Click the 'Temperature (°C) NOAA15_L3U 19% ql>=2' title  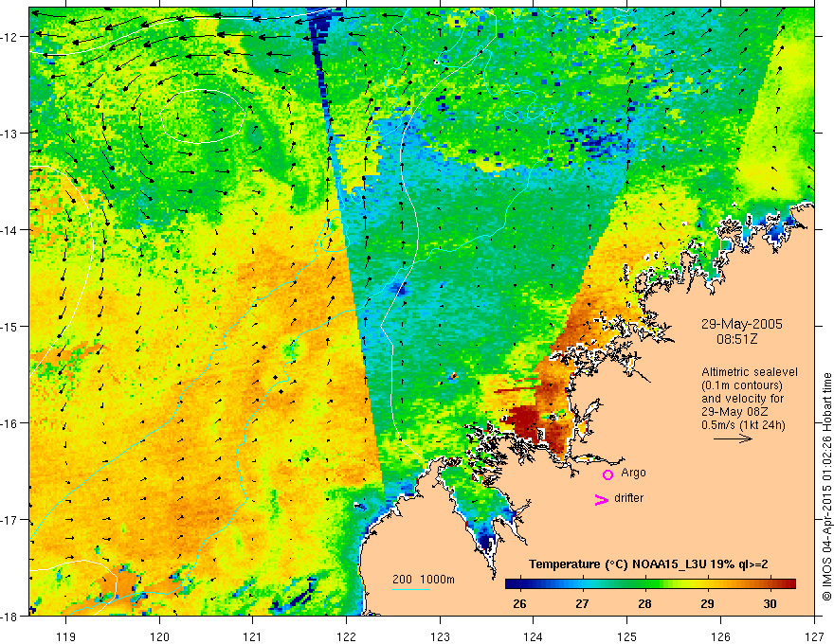pos(648,564)
